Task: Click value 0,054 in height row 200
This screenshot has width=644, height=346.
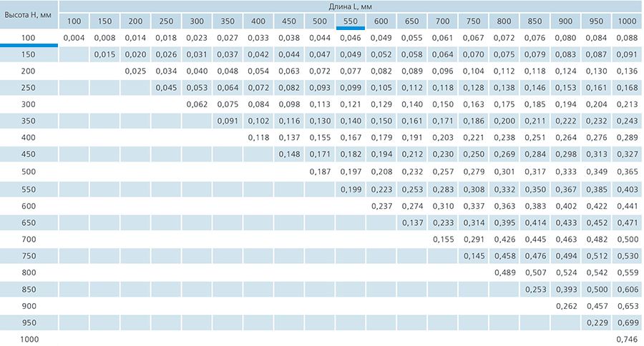Action: 258,71
